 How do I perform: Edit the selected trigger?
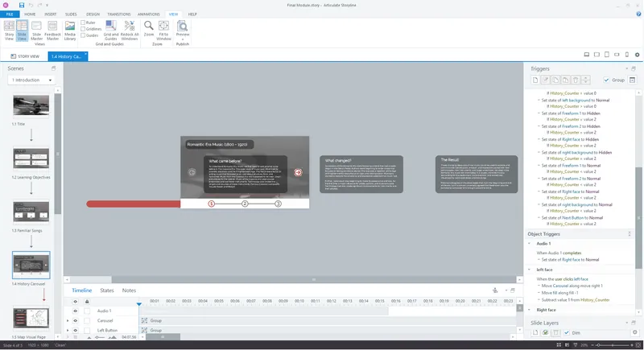[546, 80]
